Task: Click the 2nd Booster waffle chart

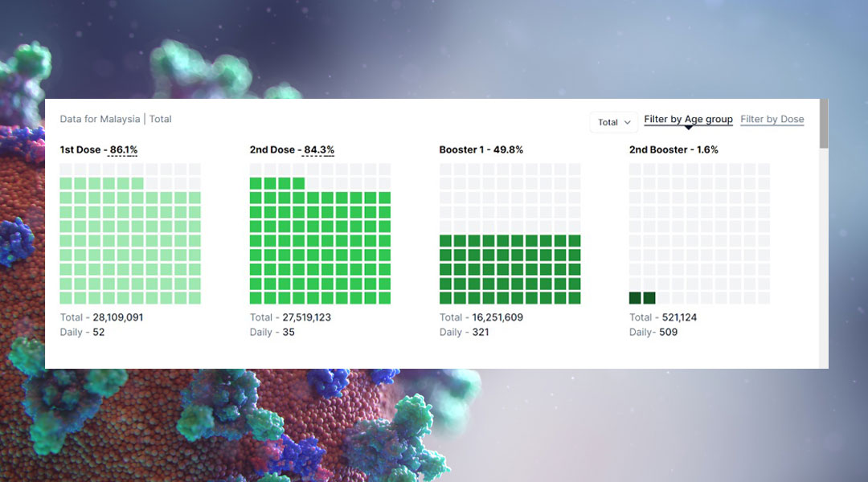Action: coord(699,234)
